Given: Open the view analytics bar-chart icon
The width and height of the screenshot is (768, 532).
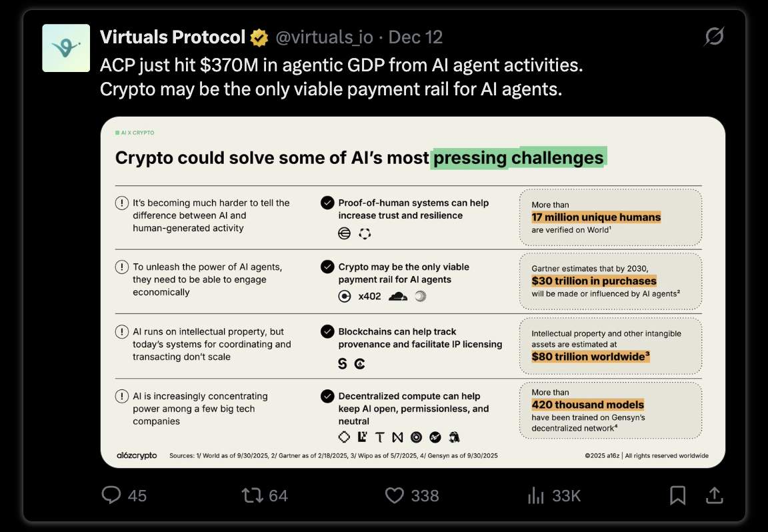Looking at the screenshot, I should coord(536,496).
